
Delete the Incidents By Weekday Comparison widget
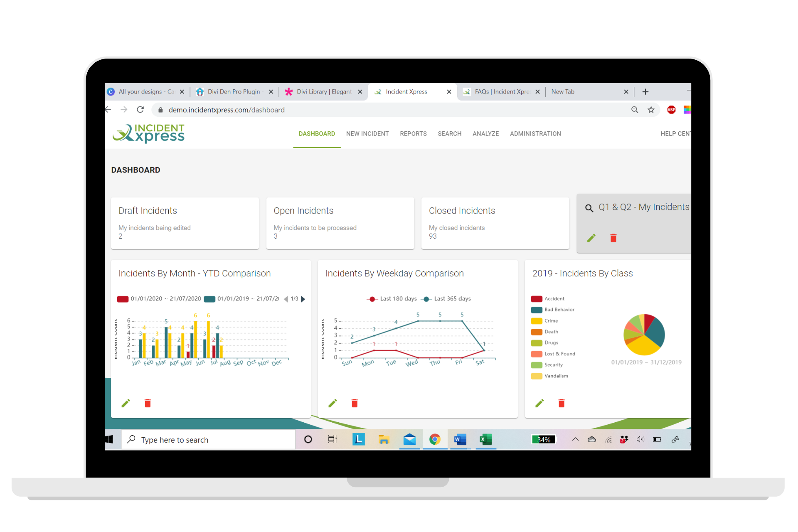(355, 403)
